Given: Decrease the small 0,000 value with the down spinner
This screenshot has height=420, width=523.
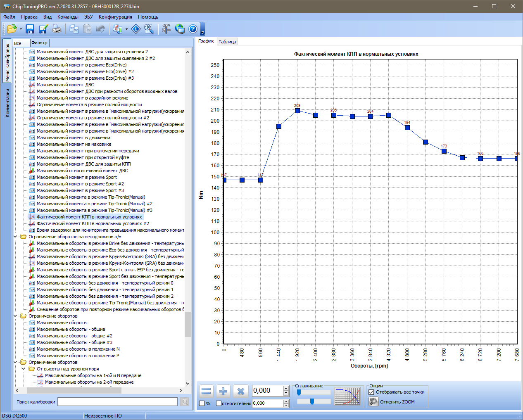Looking at the screenshot, I should pos(286,406).
